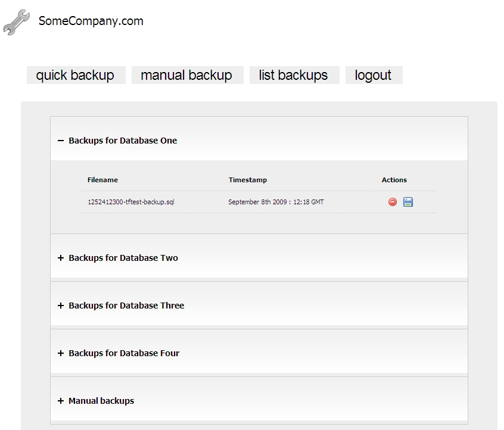504x430 pixels.
Task: Click plus icon next to Manual backups
Action: (x=60, y=401)
